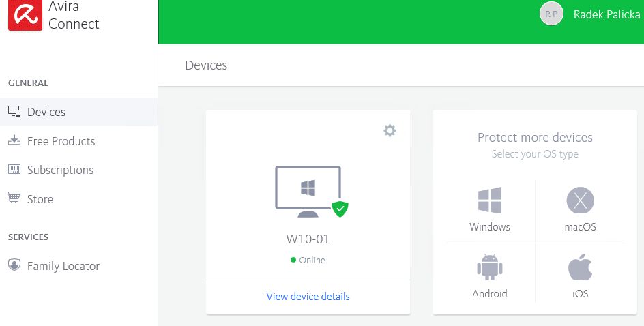This screenshot has width=644, height=326.
Task: Click the Devices page heading
Action: [206, 65]
